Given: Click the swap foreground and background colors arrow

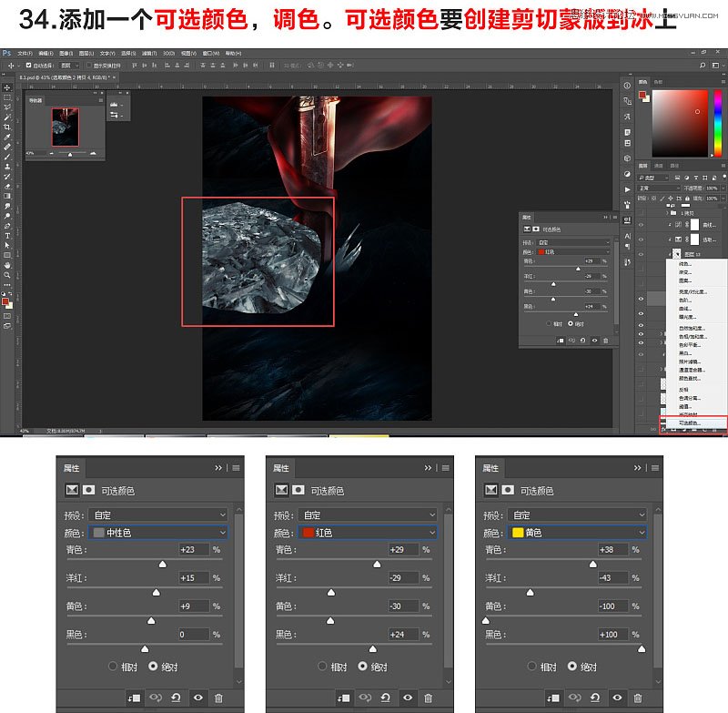Looking at the screenshot, I should pos(10,294).
